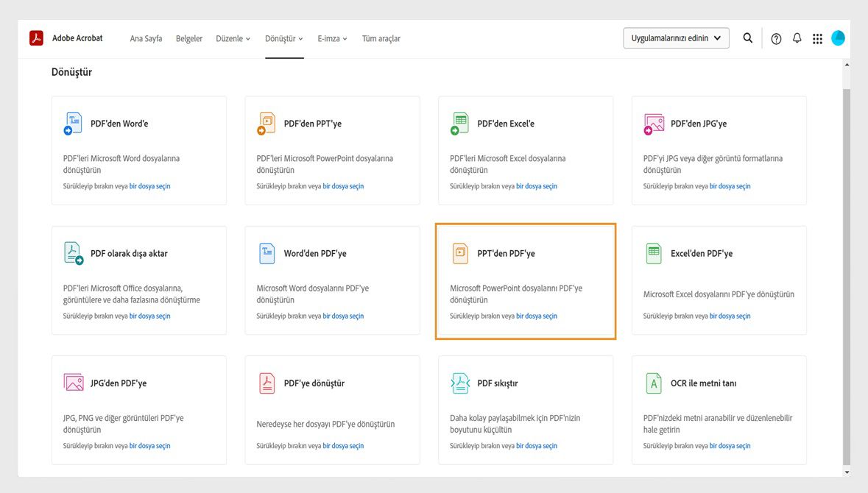The height and width of the screenshot is (493, 868).
Task: Go to the Ana Sayfa tab
Action: (x=146, y=38)
